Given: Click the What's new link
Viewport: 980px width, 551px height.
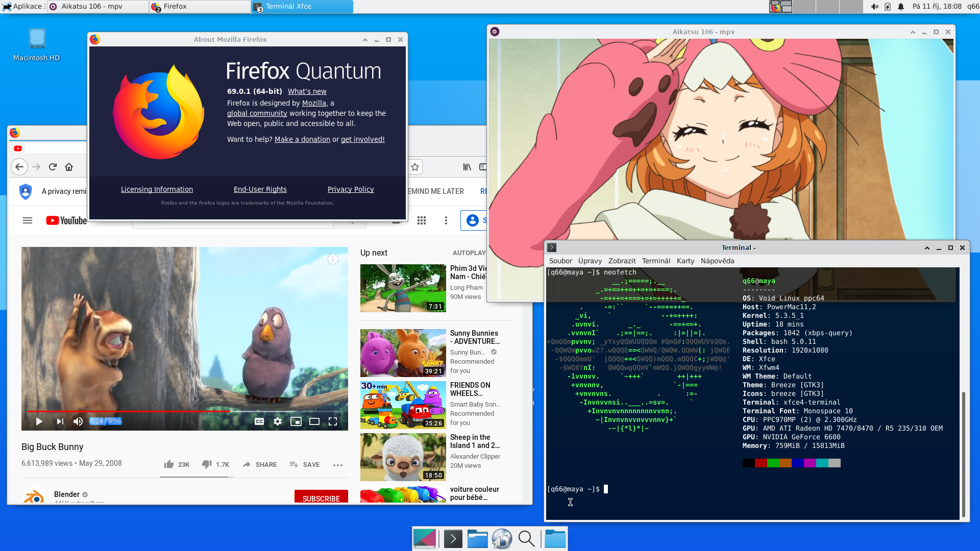Looking at the screenshot, I should tap(307, 91).
